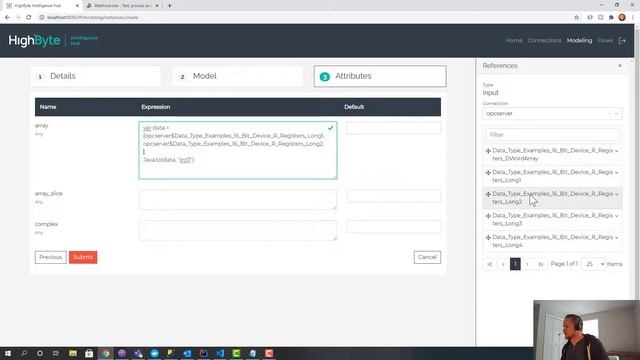
Task: Open Microsoft Store from the taskbar
Action: 89,353
